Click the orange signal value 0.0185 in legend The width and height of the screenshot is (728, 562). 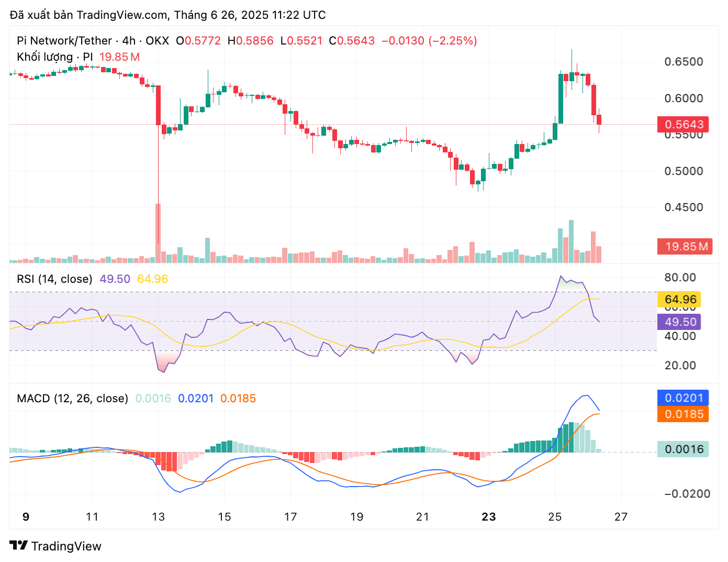click(238, 399)
